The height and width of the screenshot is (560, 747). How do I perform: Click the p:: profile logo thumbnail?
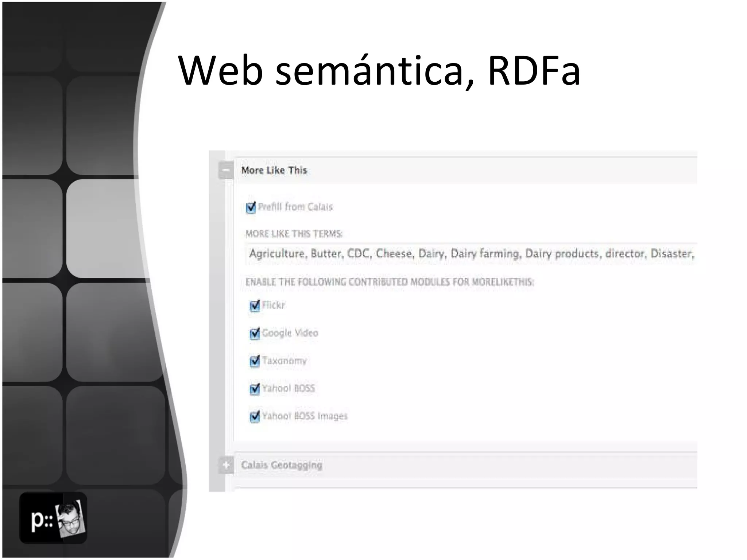[53, 518]
